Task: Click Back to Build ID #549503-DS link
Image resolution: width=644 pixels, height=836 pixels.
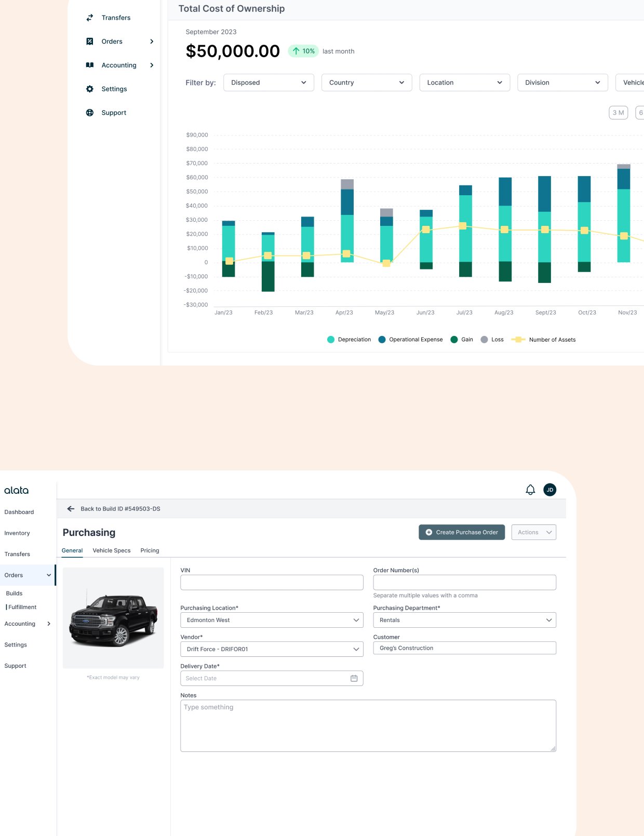Action: click(120, 509)
